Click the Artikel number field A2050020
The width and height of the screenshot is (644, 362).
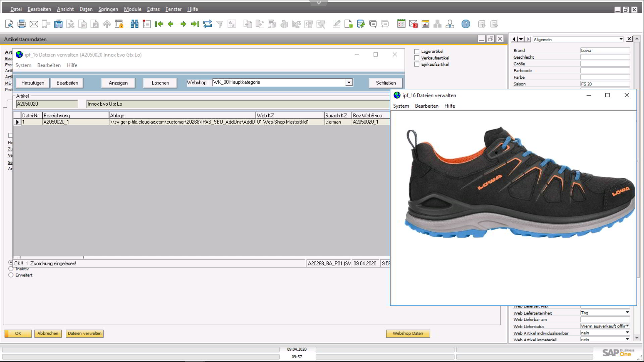click(47, 104)
